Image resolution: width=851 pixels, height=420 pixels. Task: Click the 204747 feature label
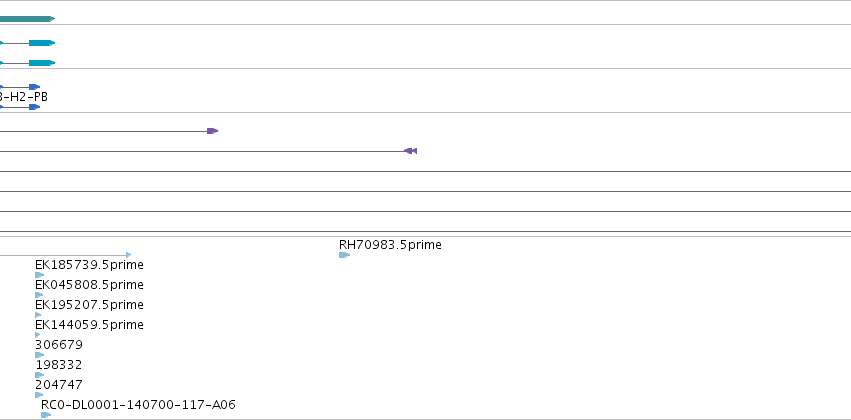(x=58, y=385)
